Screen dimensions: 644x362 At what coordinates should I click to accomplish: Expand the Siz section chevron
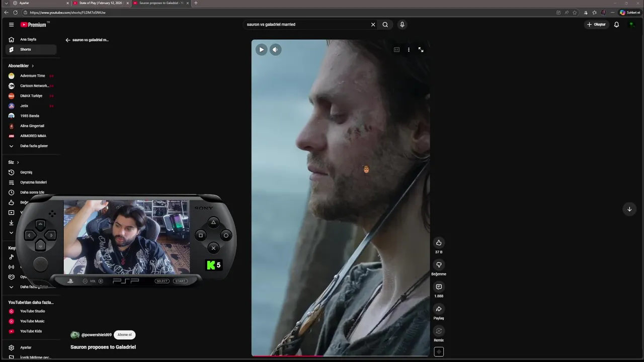point(18,162)
